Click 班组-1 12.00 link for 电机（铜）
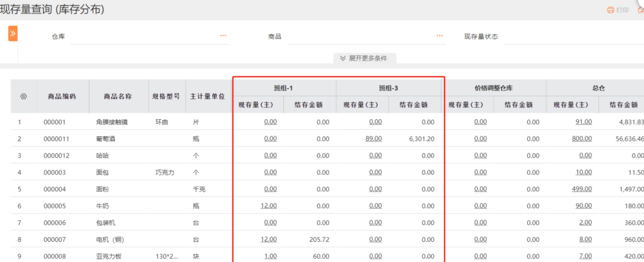Viewport: 644px width, 262px height. 268,239
